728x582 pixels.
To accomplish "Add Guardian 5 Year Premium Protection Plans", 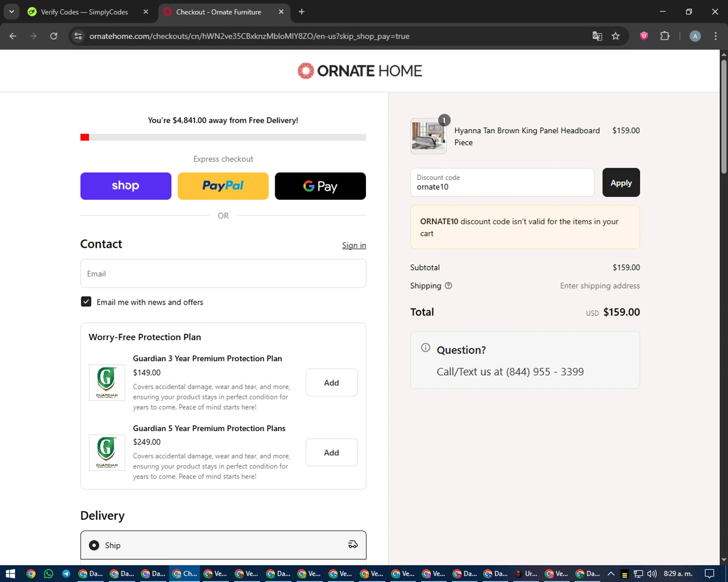I will point(331,453).
